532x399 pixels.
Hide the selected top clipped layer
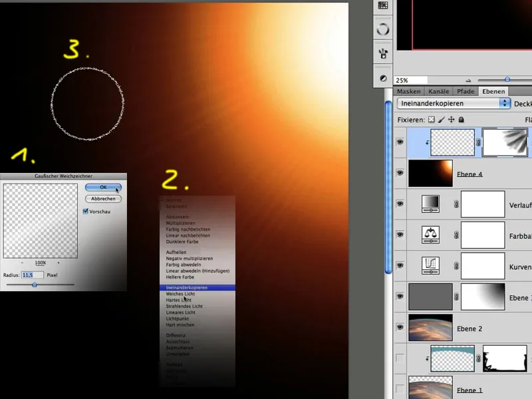400,142
